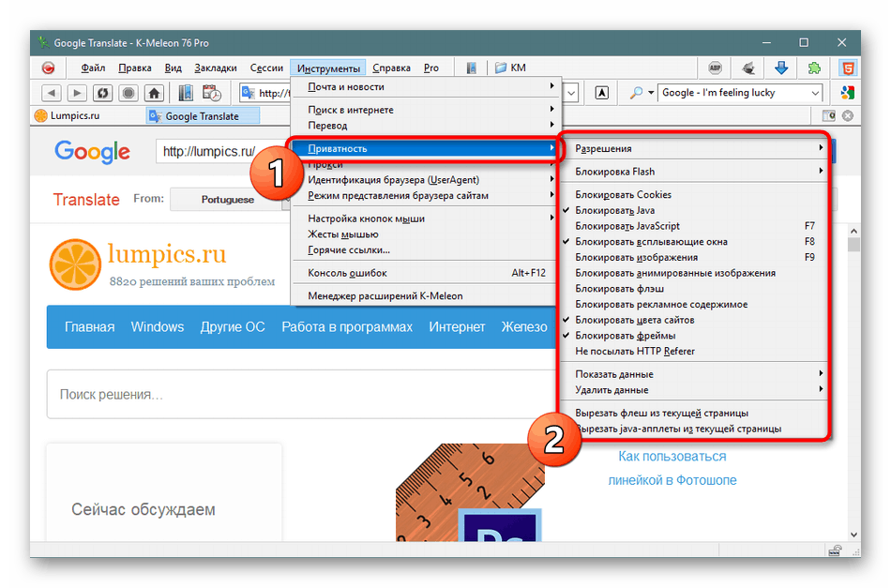Open Работа в программах link
This screenshot has height=588, width=891.
tap(347, 327)
